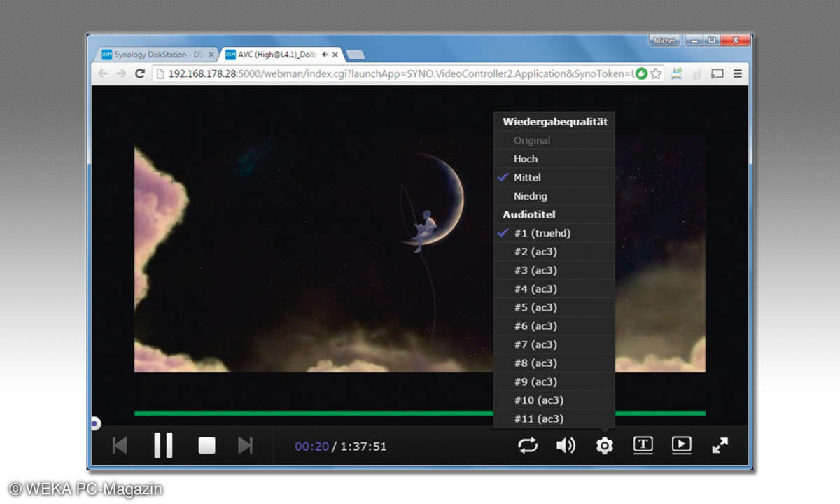Set playback quality to Niedrig
This screenshot has height=504, width=840.
pos(554,196)
